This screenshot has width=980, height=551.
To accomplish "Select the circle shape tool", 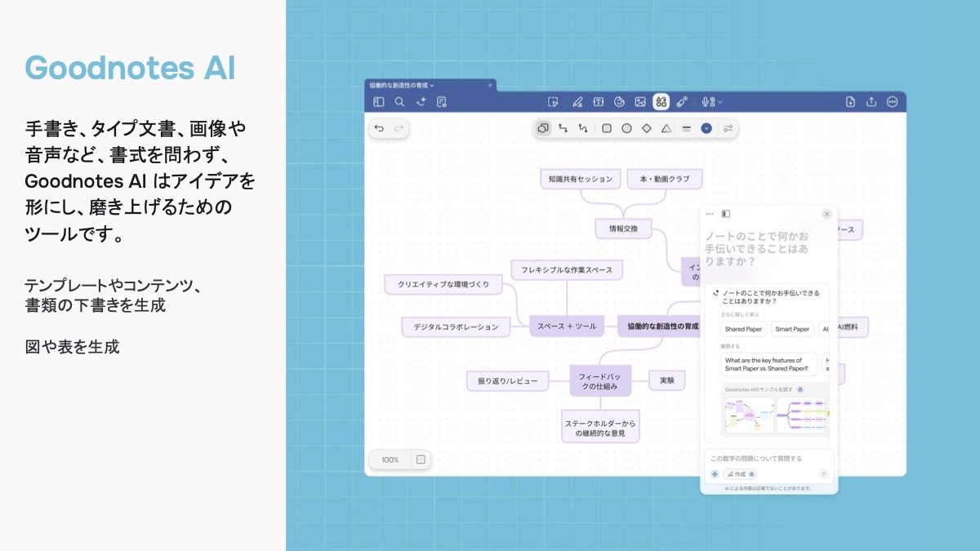I will (x=626, y=128).
